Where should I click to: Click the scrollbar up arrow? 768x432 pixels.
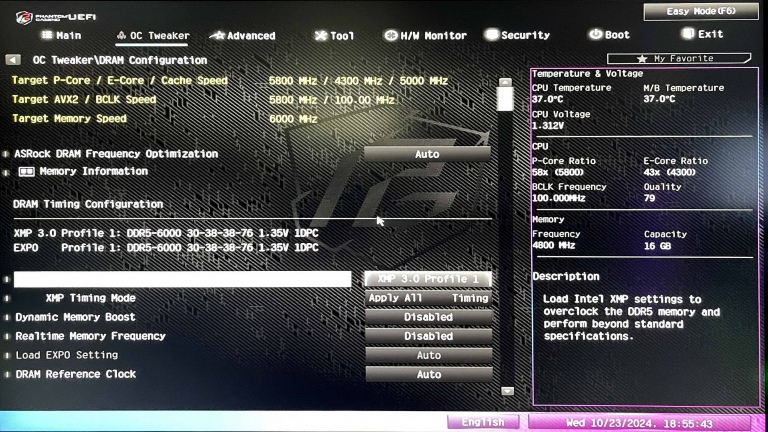(505, 82)
